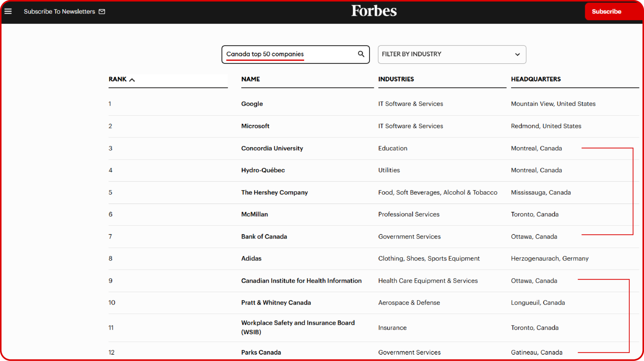Click Redmond, United States cell
This screenshot has width=644, height=361.
[x=546, y=126]
